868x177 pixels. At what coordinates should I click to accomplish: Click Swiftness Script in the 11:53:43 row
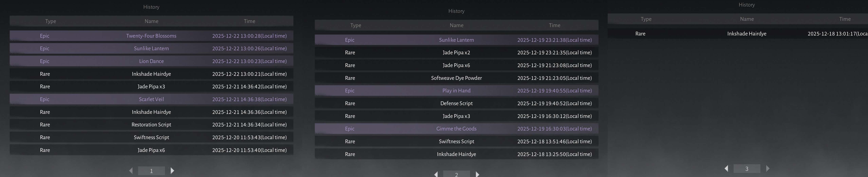point(151,138)
